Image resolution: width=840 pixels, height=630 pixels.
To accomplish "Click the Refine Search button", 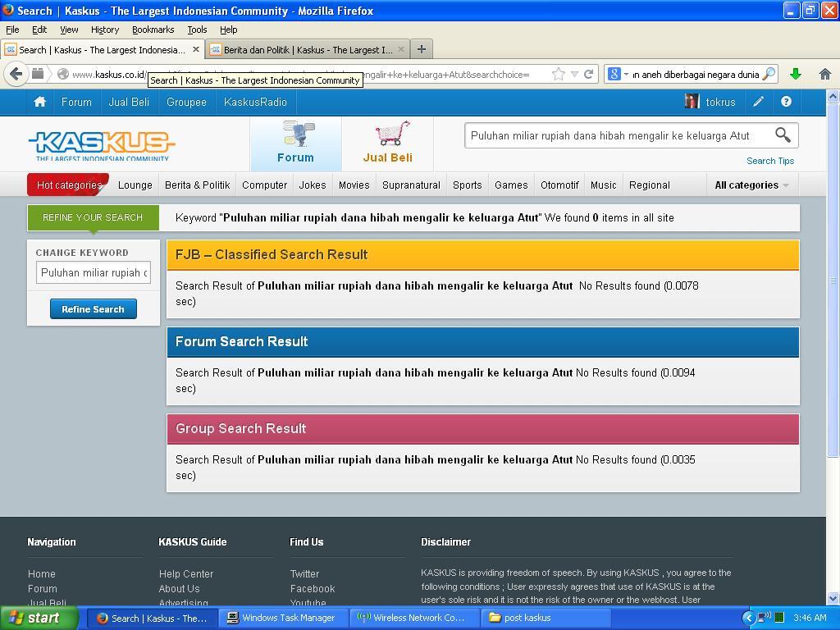I will [x=94, y=309].
